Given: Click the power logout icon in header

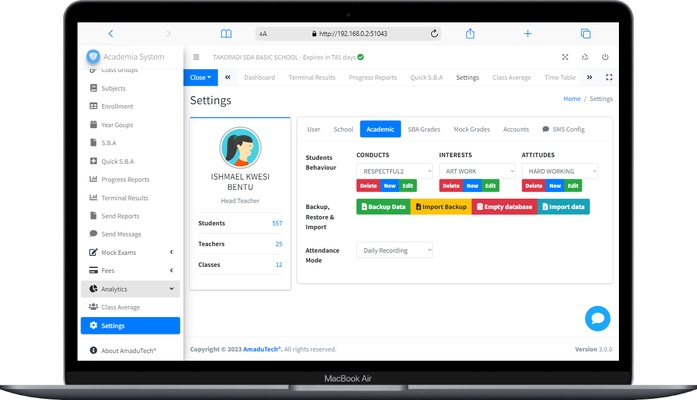Looking at the screenshot, I should point(605,57).
